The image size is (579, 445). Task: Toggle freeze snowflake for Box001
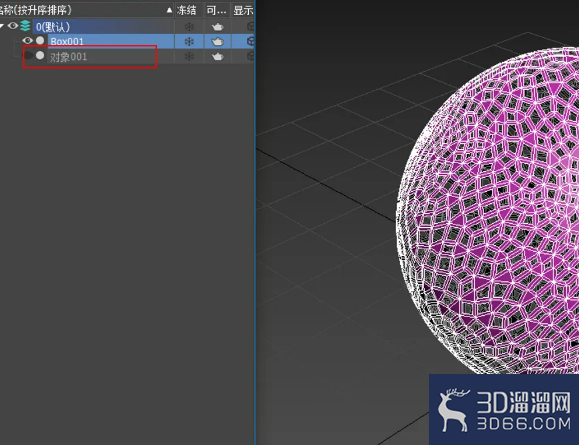pos(189,41)
